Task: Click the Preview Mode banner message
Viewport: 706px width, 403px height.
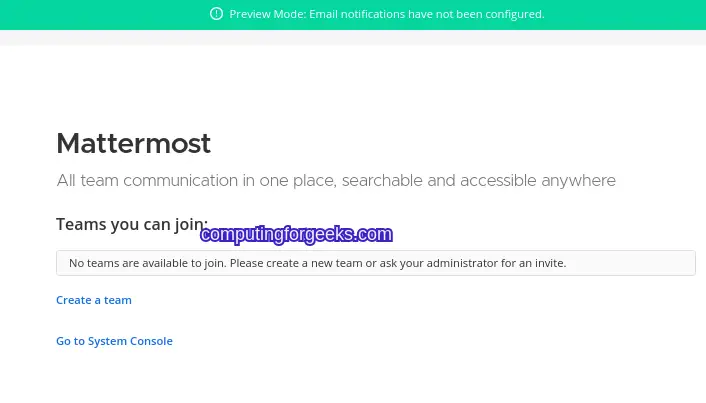Action: 387,14
